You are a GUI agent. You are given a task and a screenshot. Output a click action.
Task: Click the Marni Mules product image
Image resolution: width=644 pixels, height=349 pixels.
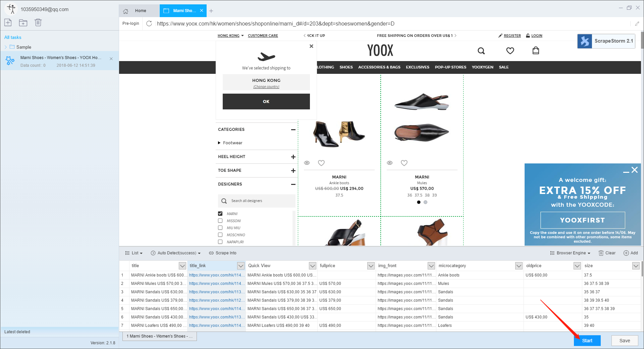[x=422, y=117]
